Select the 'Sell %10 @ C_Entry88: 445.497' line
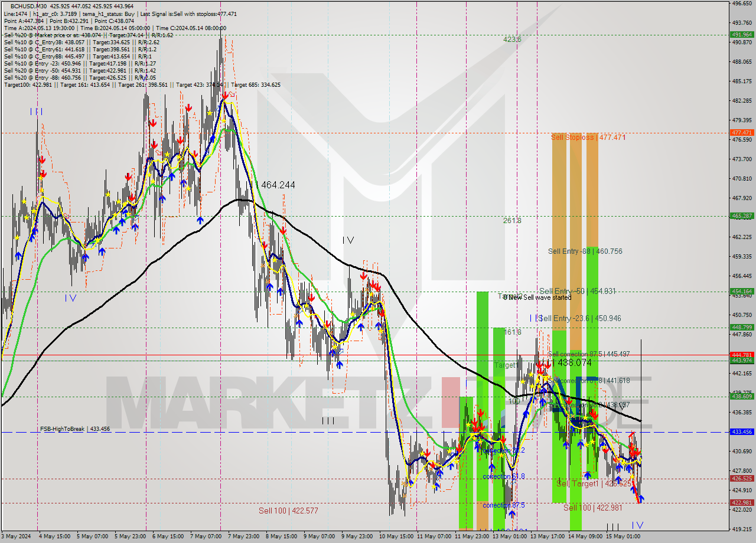Viewport: 756px width, 543px height. pyautogui.click(x=79, y=56)
